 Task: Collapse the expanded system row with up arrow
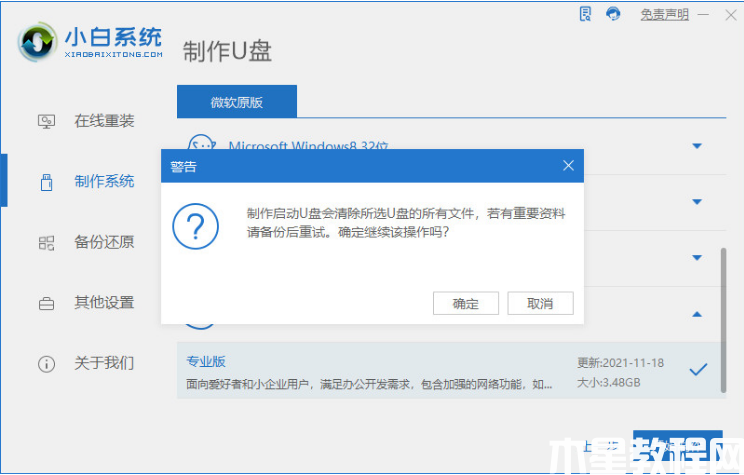click(697, 314)
